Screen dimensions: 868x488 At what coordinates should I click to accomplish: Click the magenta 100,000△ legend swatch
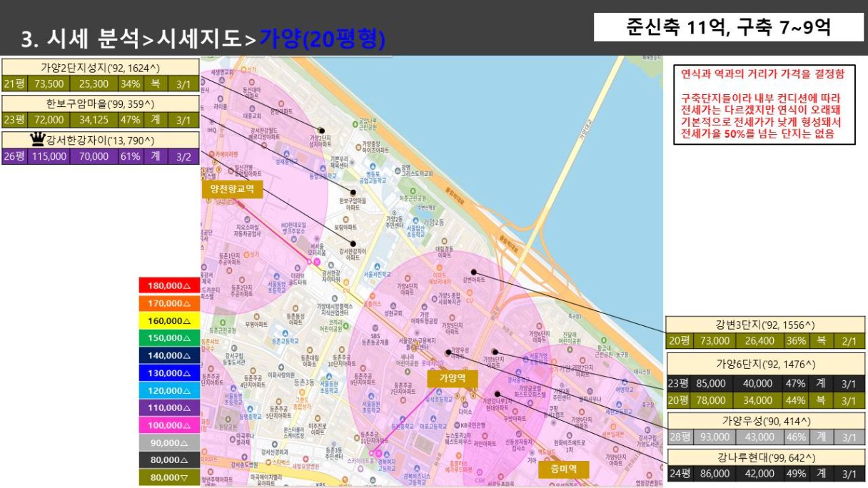(170, 425)
